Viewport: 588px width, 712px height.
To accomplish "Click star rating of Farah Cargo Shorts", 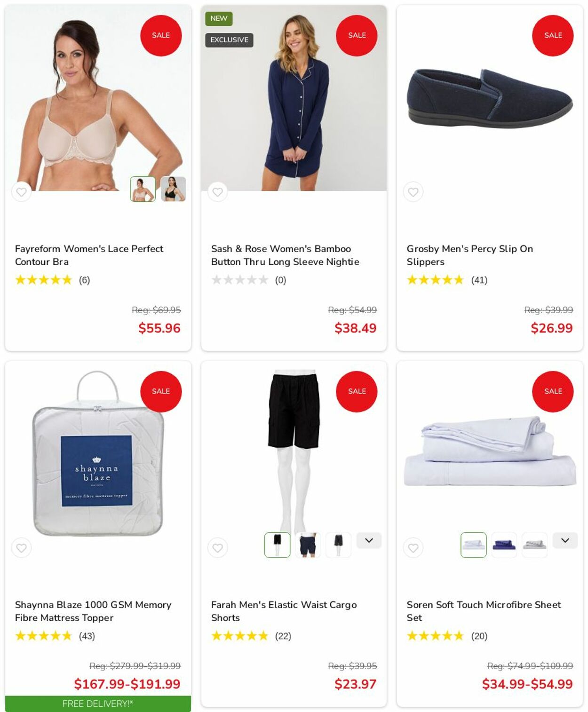I will [239, 636].
